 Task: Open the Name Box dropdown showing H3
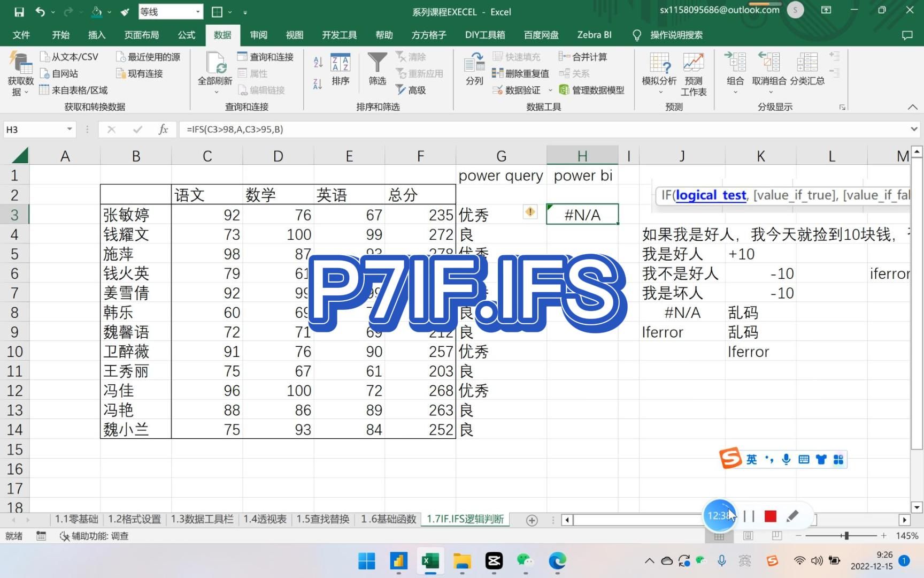[x=68, y=129]
